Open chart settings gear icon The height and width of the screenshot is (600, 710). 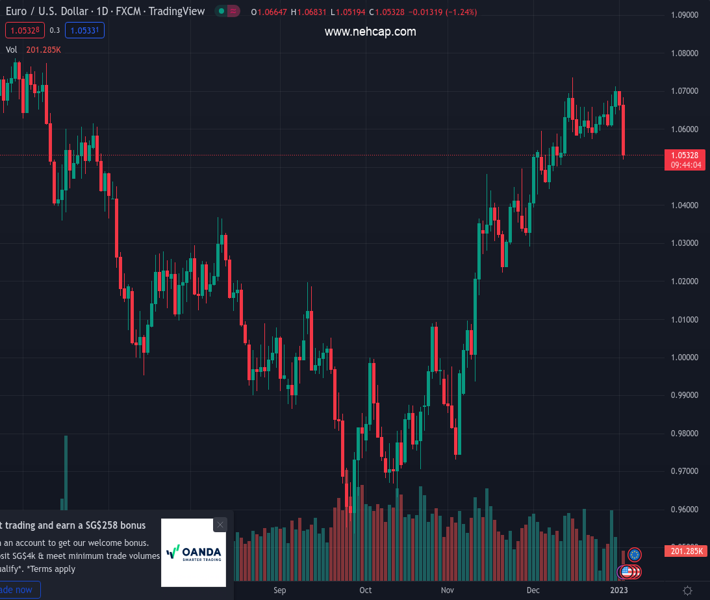tap(687, 591)
